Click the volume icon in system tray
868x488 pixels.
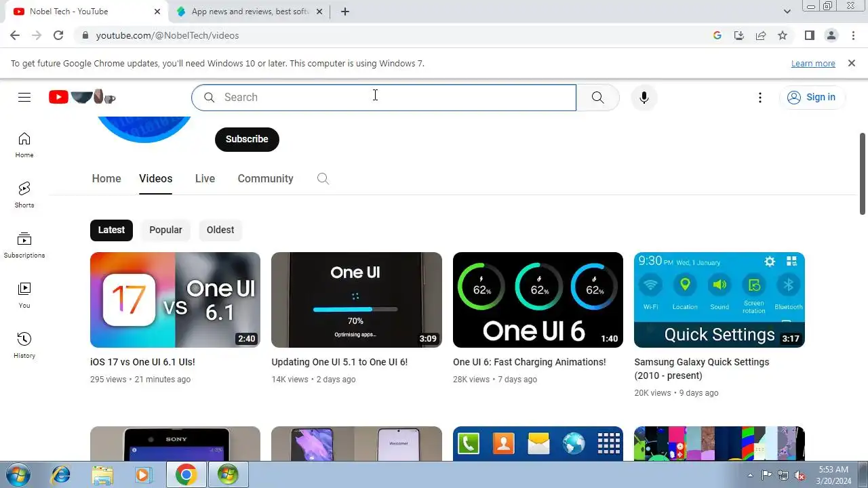800,475
